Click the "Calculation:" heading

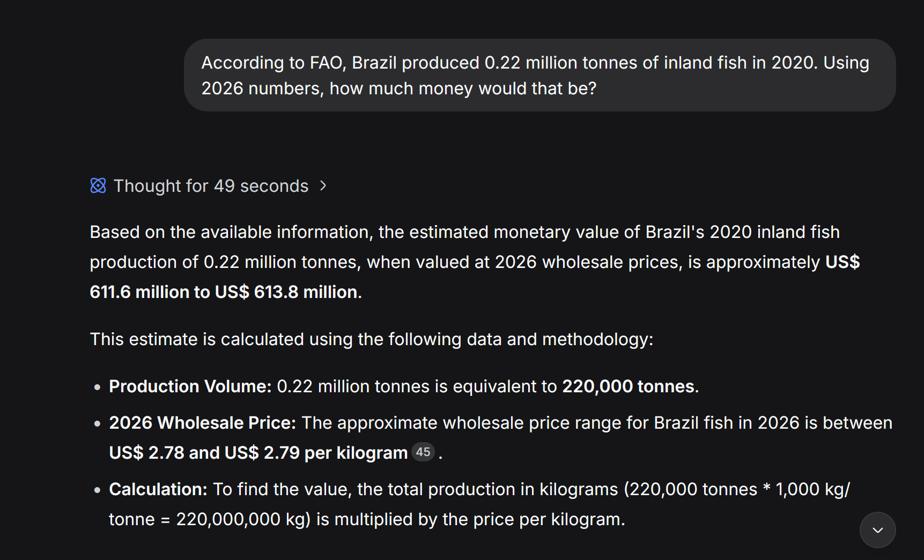tap(158, 489)
